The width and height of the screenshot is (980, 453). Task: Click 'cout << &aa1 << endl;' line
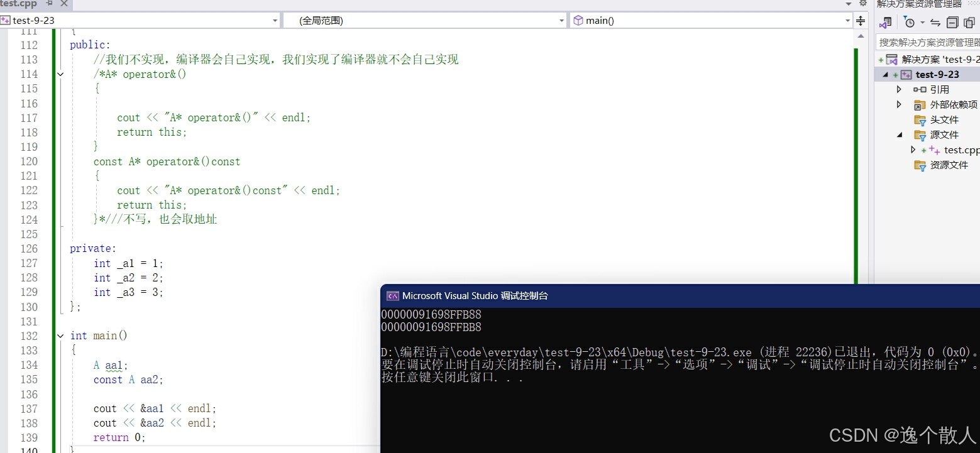pos(155,408)
